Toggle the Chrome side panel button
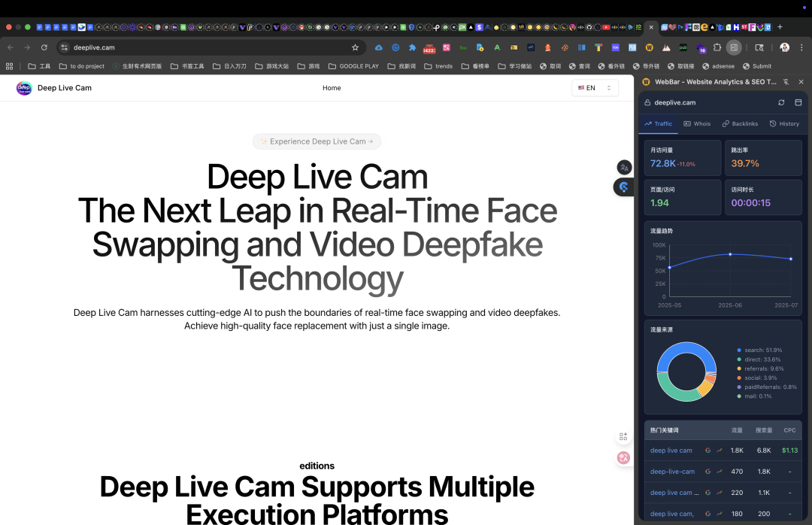The image size is (812, 525). [x=734, y=47]
